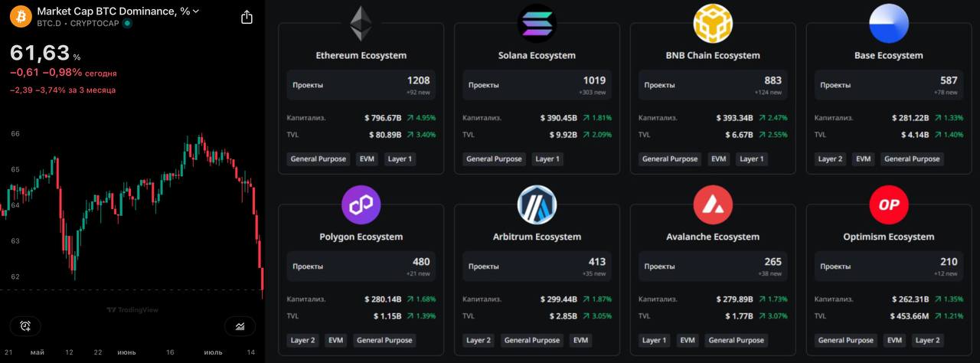Screen dimensions: 980x363
Task: Open Base Ecosystem title
Action: coord(889,56)
